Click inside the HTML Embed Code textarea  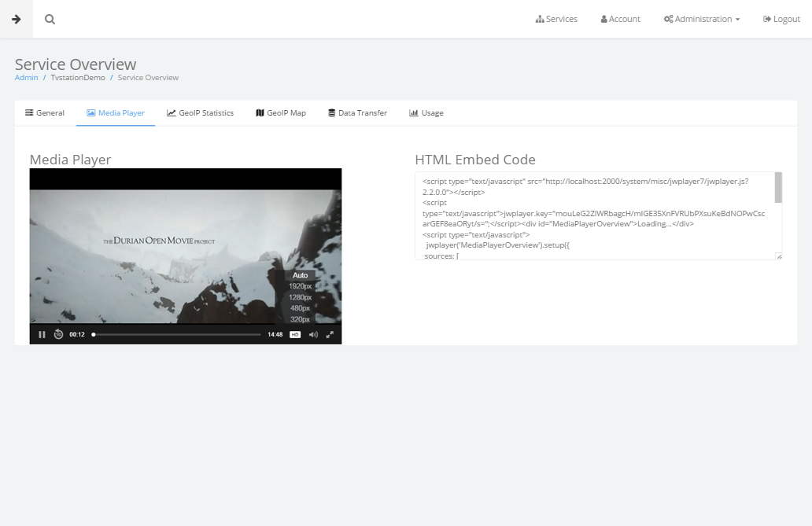click(595, 216)
